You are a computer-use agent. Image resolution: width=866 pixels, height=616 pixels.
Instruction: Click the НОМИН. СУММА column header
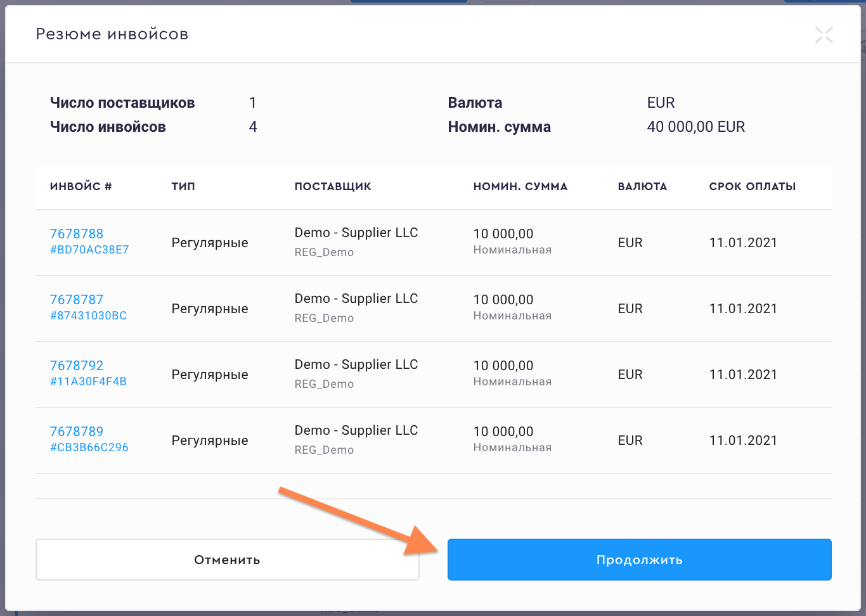(x=520, y=186)
